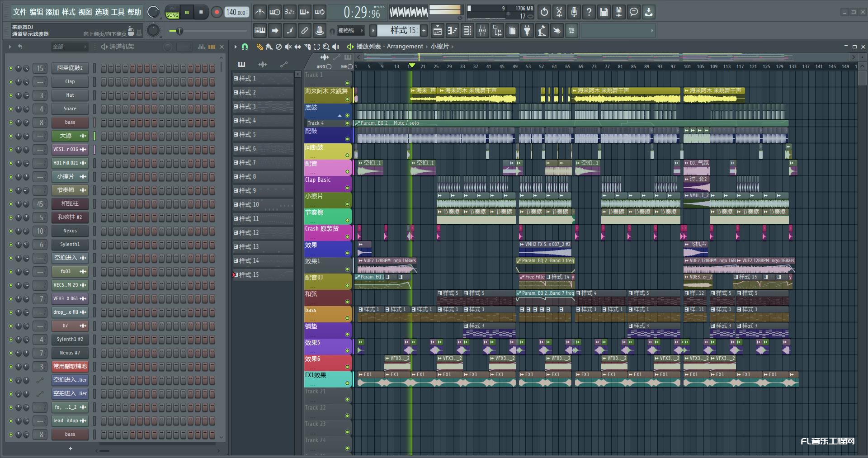Screen dimensions: 868x458
Task: Open the tempo tapper icon
Action: (542, 31)
